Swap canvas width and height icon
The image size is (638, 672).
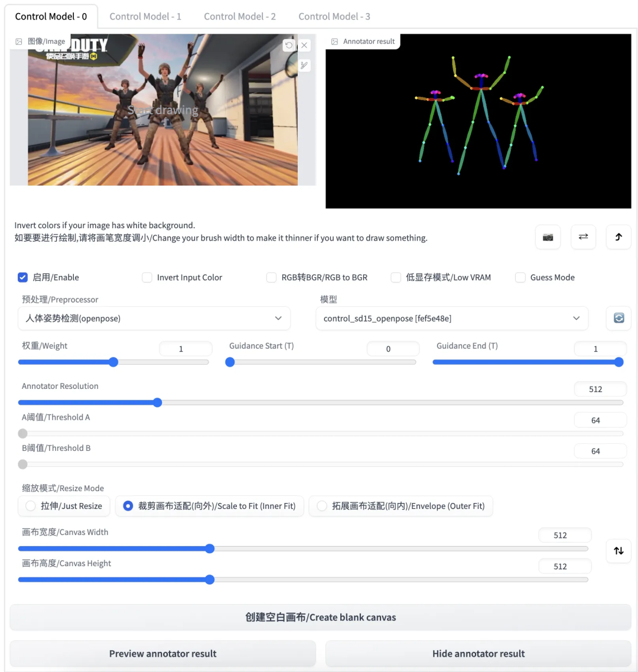point(619,551)
